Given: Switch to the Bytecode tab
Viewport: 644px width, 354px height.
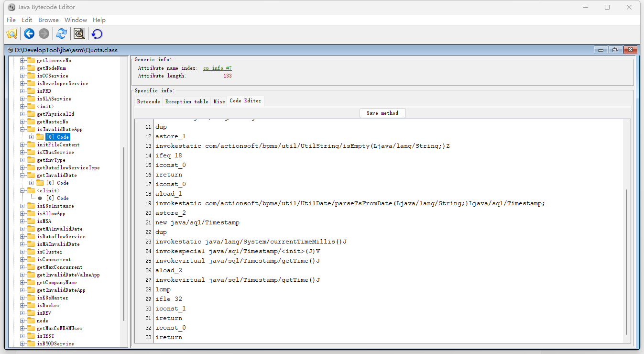Looking at the screenshot, I should tap(148, 101).
